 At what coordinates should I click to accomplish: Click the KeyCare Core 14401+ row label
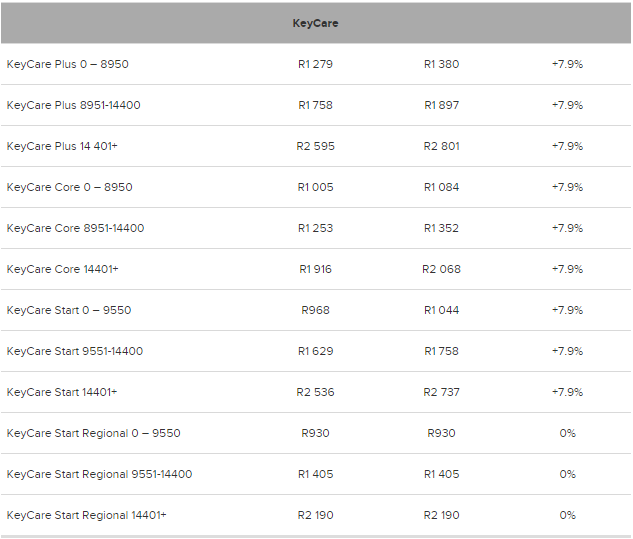pos(62,269)
